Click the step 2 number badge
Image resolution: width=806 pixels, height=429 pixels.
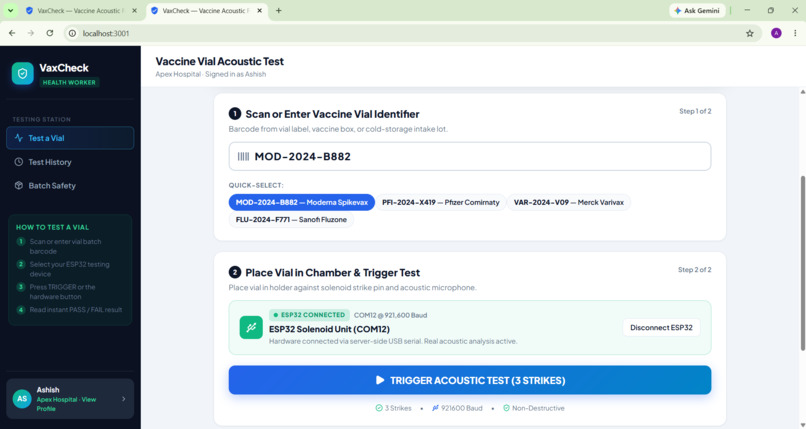tap(234, 272)
